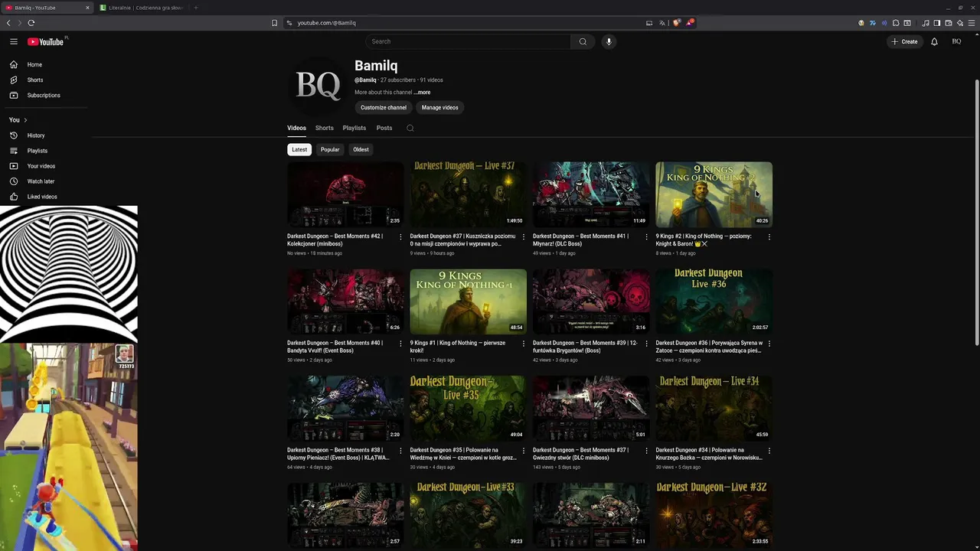Click Manage videos button
Image resolution: width=980 pixels, height=551 pixels.
(440, 108)
